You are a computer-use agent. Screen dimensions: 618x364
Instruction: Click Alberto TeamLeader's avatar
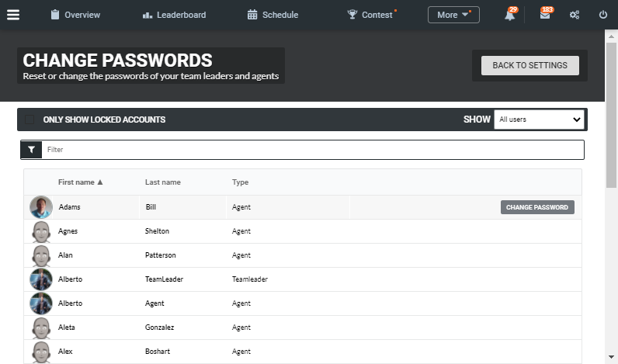point(41,279)
